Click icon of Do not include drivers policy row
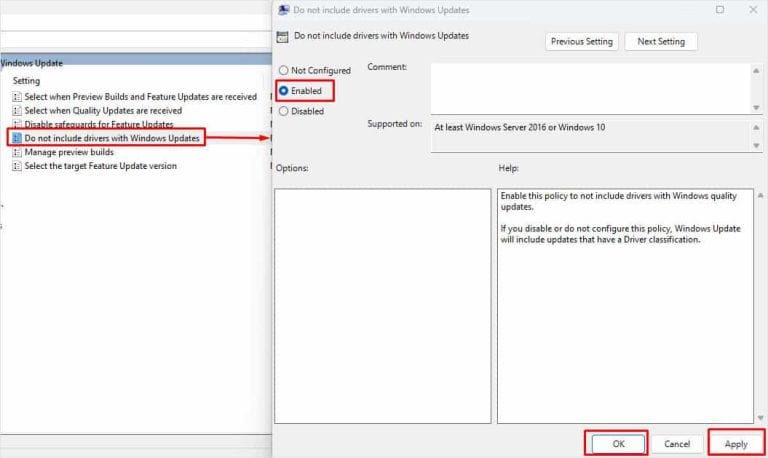Image resolution: width=768 pixels, height=458 pixels. click(17, 138)
